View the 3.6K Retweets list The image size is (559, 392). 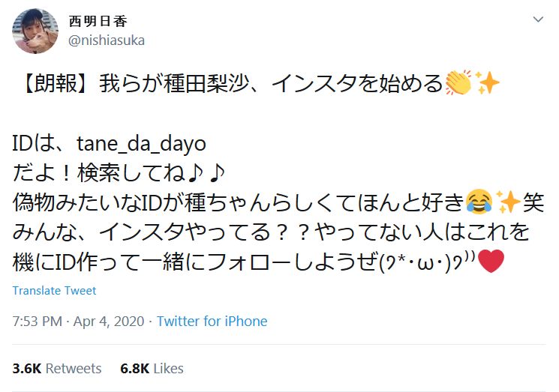coord(57,368)
